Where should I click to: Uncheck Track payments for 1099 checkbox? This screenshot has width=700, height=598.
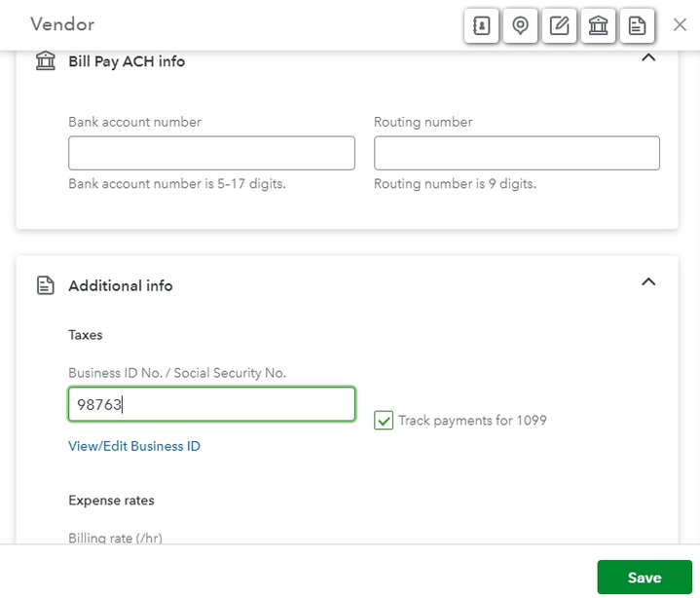384,421
